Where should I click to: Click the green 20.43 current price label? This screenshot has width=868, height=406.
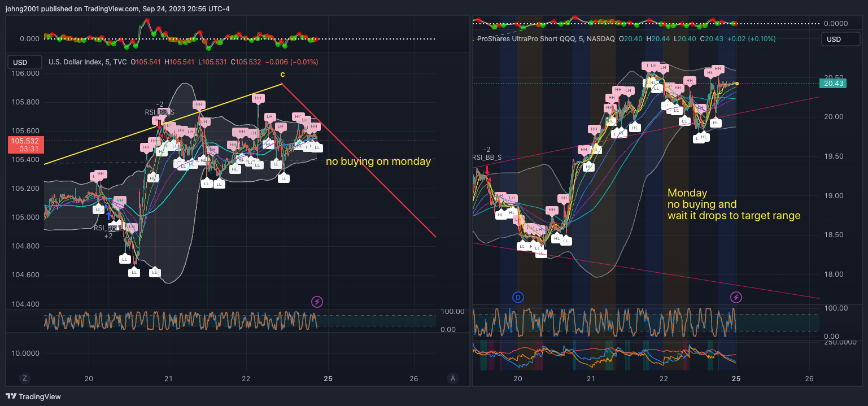pos(834,83)
